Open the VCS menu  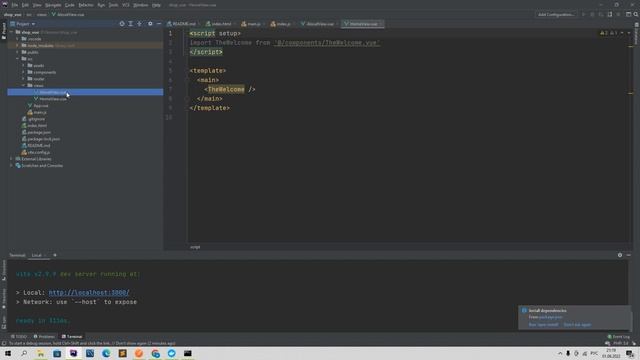[x=126, y=5]
